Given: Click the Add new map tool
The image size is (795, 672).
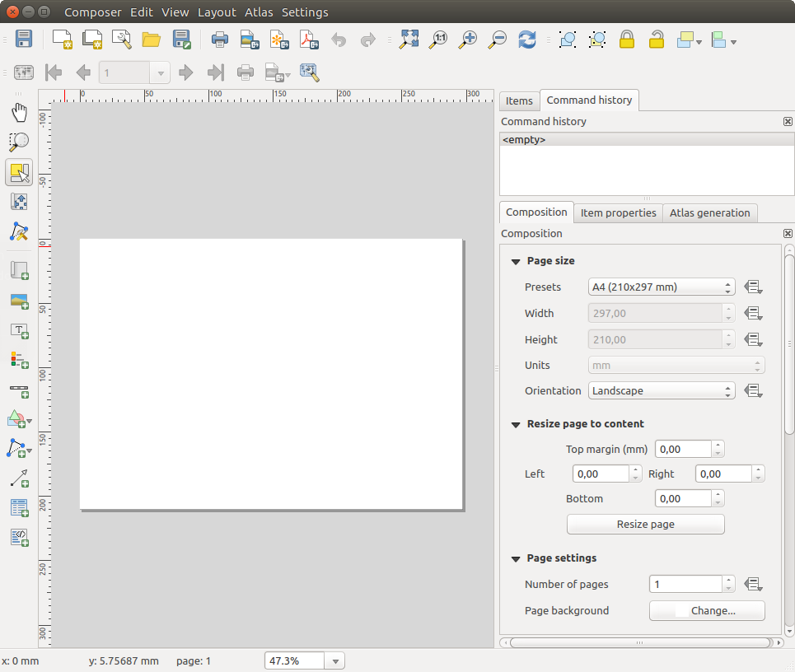Looking at the screenshot, I should click(19, 270).
